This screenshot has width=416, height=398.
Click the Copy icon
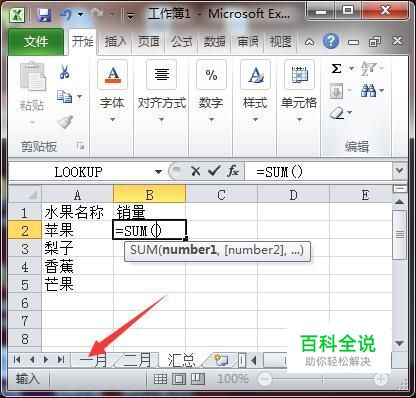64,97
